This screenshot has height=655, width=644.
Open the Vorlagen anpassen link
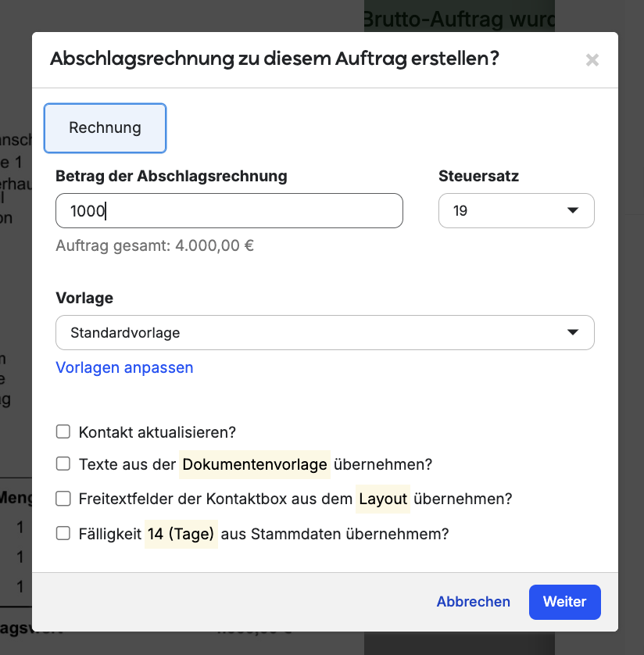point(124,367)
